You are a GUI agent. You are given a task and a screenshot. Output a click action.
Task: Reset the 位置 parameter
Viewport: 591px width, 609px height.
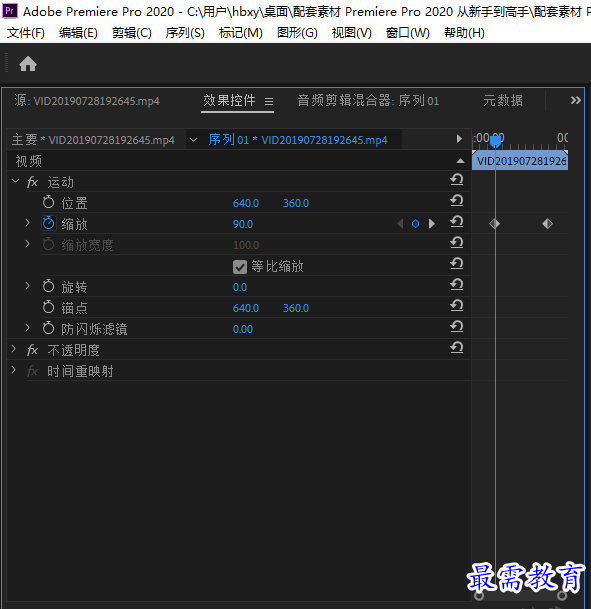457,201
